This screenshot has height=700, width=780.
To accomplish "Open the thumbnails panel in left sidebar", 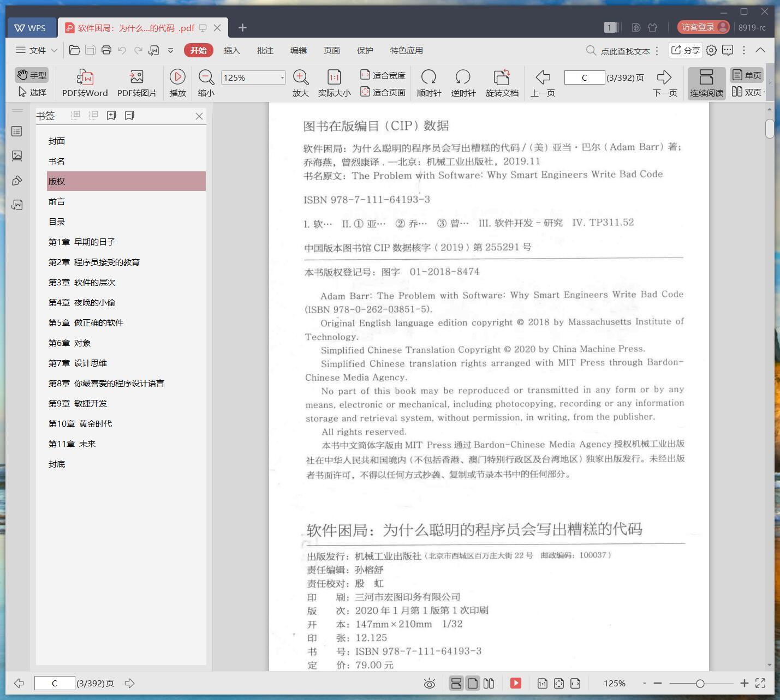I will pyautogui.click(x=17, y=156).
